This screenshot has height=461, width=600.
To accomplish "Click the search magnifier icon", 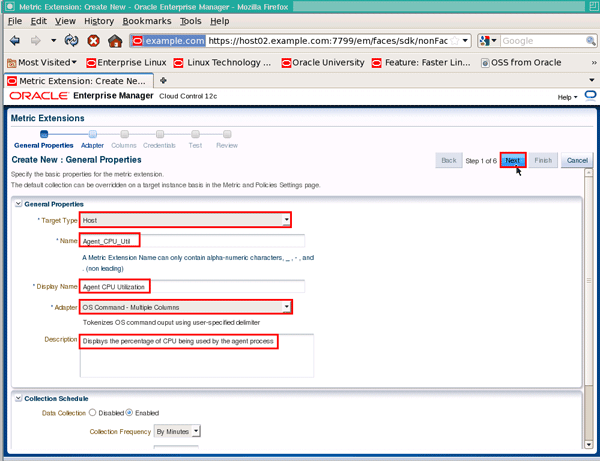I will click(x=590, y=41).
